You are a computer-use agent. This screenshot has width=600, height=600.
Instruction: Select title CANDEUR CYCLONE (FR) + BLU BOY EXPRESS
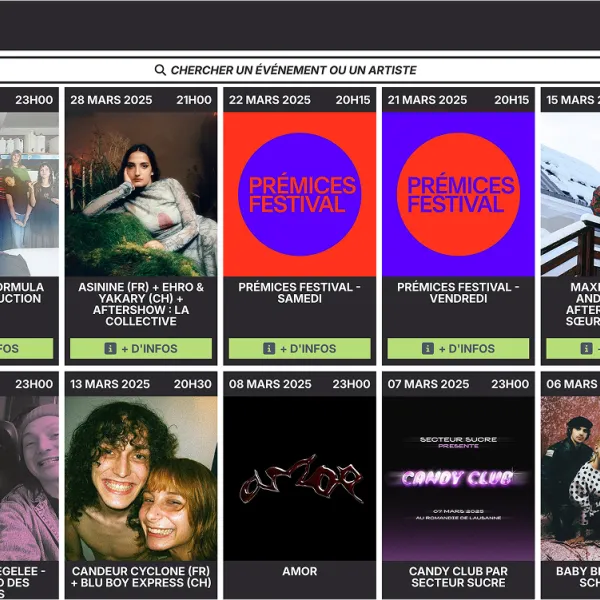pyautogui.click(x=141, y=577)
